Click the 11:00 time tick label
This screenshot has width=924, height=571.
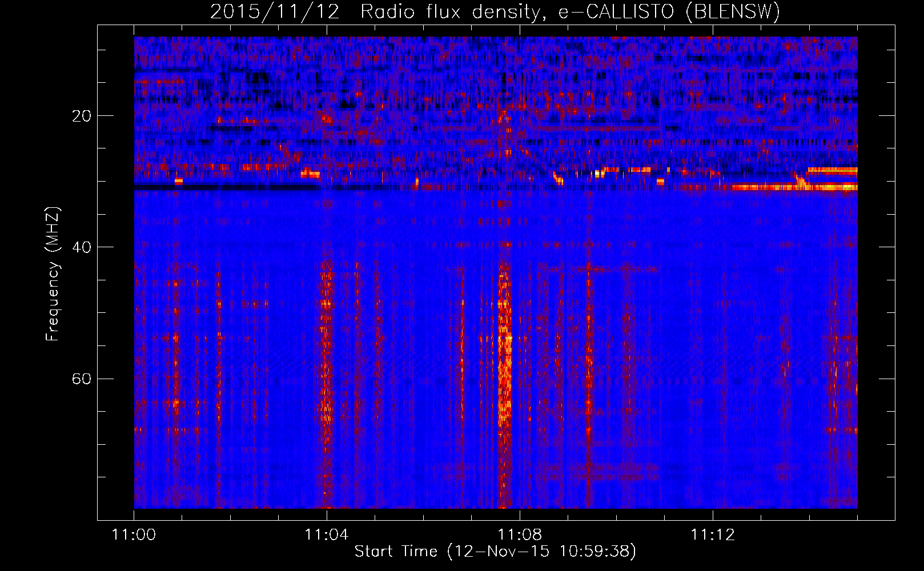134,534
